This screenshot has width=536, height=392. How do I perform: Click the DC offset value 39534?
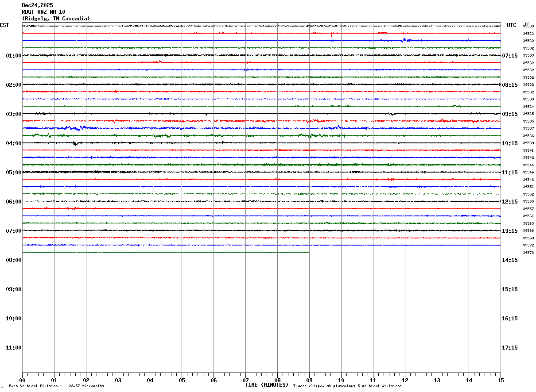(x=528, y=107)
